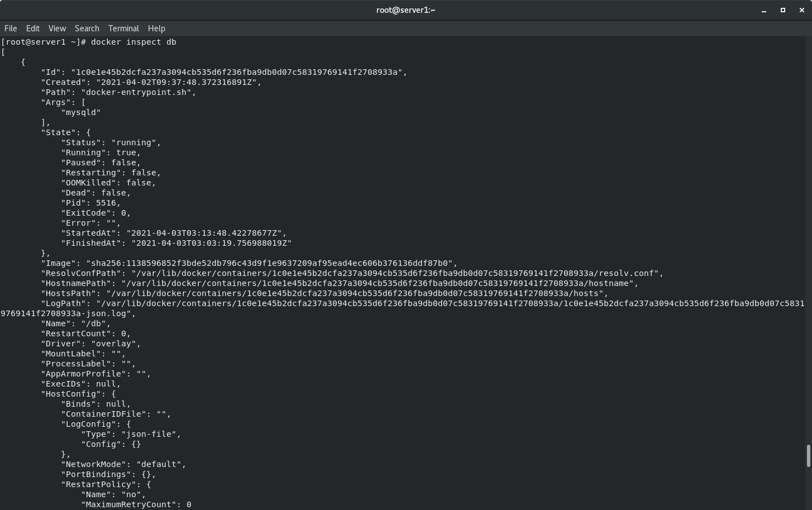Click the "RestartPolicy": { line
Viewport: 812px width, 510px height.
tap(106, 484)
